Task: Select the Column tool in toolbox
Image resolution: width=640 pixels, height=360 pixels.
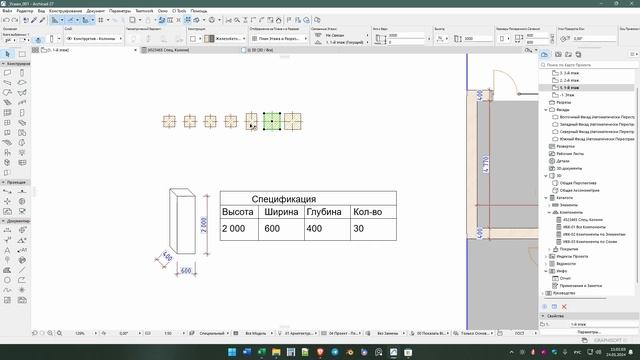Action: (22, 73)
